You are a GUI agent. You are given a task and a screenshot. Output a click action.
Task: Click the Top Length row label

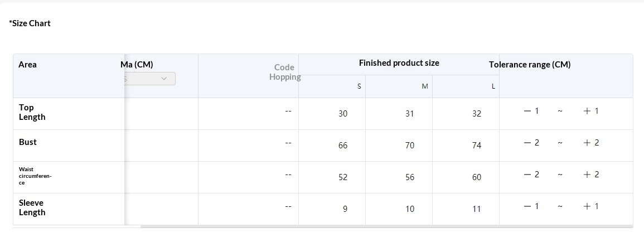click(32, 112)
